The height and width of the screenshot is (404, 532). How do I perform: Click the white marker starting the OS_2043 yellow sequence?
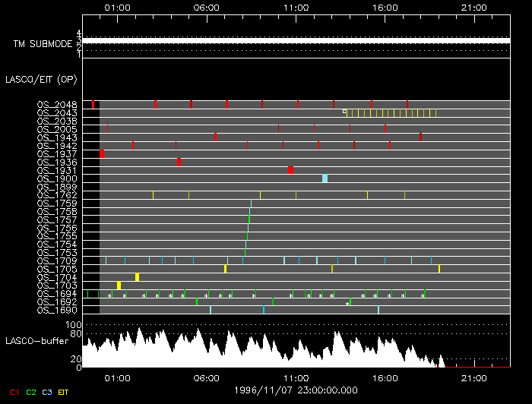(344, 112)
